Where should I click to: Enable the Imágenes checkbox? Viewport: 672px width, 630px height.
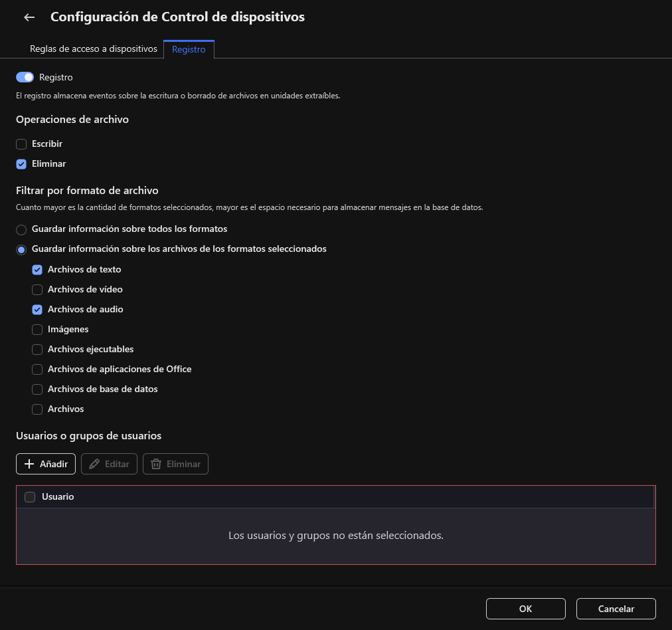[37, 329]
